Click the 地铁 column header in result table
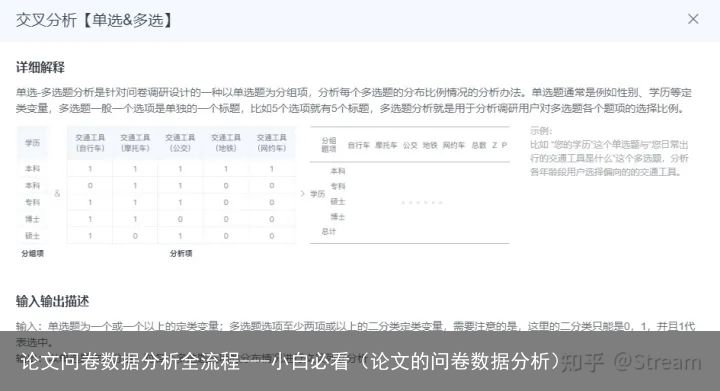The height and width of the screenshot is (391, 720). pos(430,145)
